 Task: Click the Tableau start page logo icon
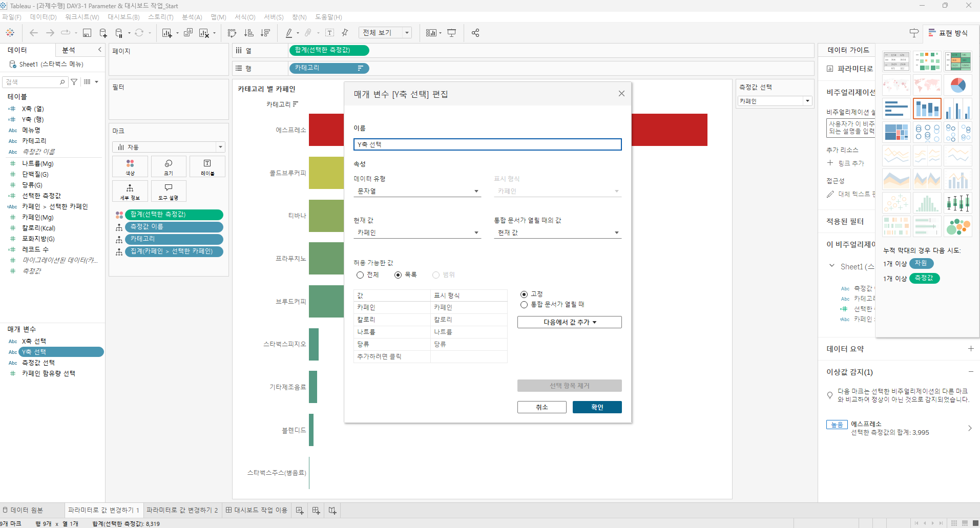pyautogui.click(x=10, y=33)
